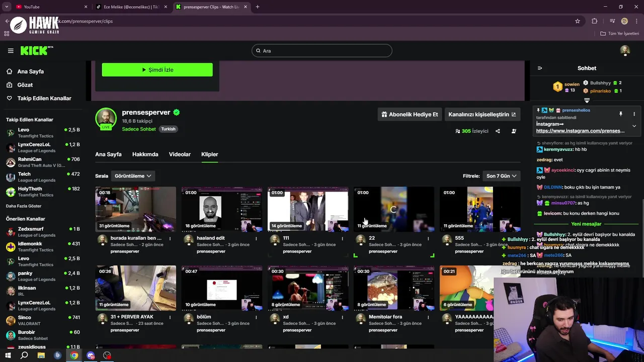Screen dimensions: 644x362
Task: Open a new browser tab
Action: (x=257, y=7)
